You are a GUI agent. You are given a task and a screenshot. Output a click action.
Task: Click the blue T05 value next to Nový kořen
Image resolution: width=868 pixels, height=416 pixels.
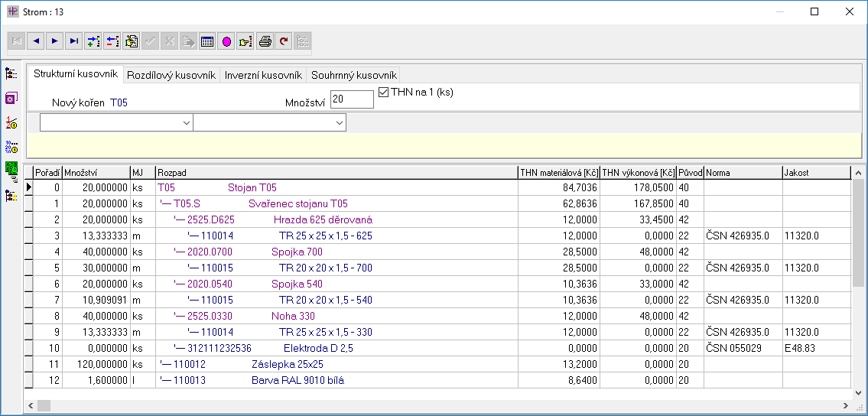point(119,102)
